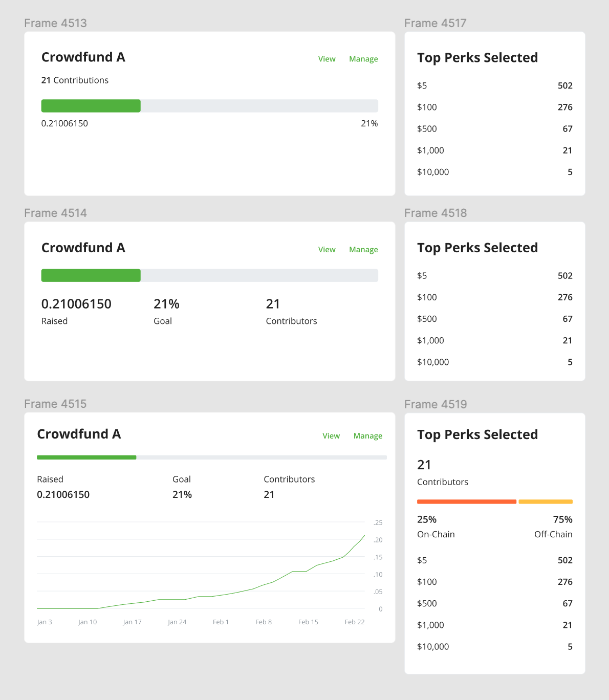Click the Raised value 0.21006150 in Frame 4514
The image size is (609, 700).
[x=76, y=303]
